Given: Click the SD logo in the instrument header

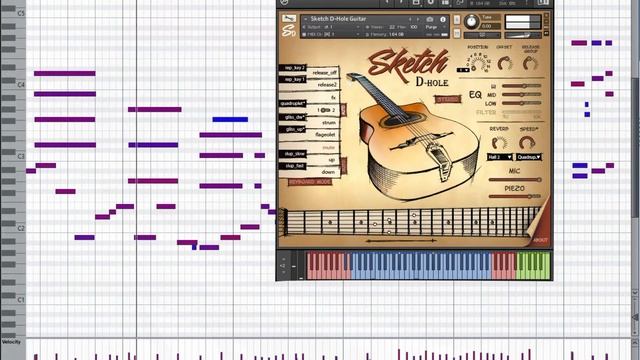Looking at the screenshot, I should (x=289, y=31).
